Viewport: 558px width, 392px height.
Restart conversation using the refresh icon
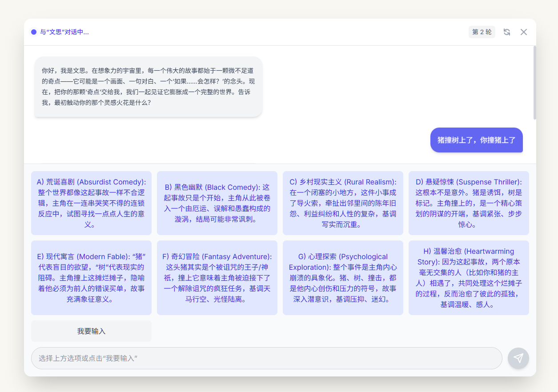[507, 32]
